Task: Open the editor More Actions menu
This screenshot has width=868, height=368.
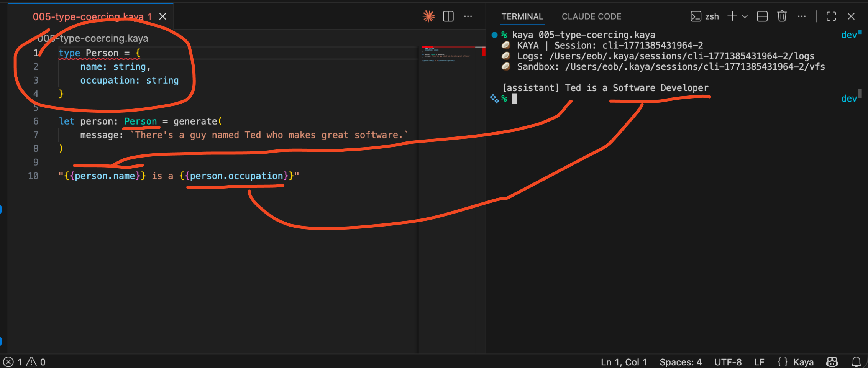Action: click(468, 16)
